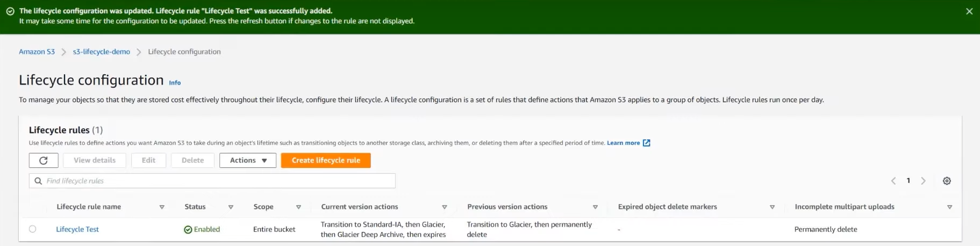
Task: Go to previous page arrow
Action: coord(893,181)
